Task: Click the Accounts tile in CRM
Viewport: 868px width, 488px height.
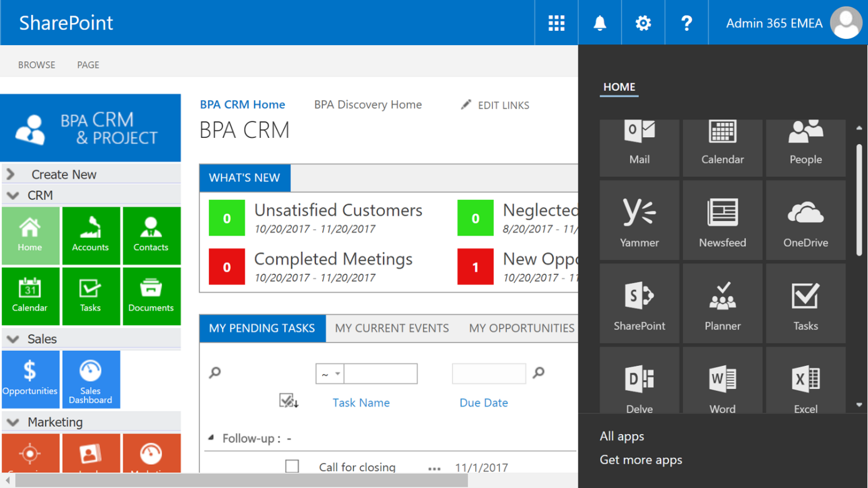Action: pos(90,236)
